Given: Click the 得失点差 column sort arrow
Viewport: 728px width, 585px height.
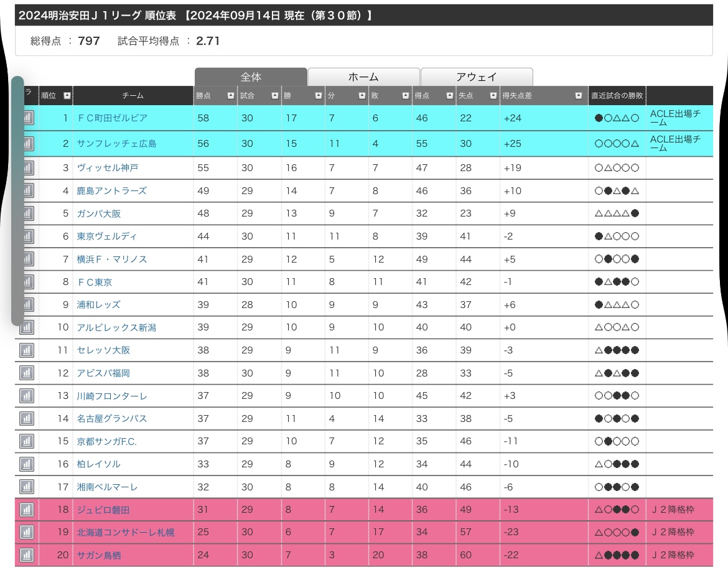Looking at the screenshot, I should 579,96.
